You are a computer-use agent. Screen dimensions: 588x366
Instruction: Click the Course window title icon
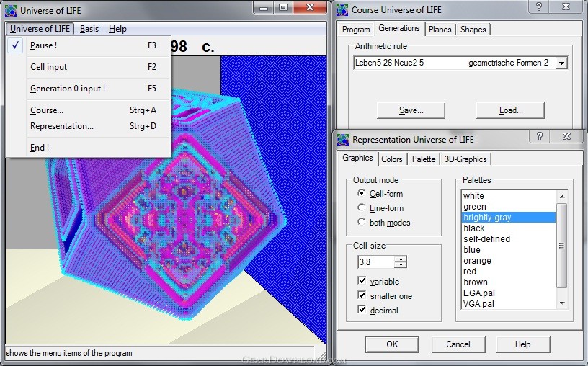342,9
